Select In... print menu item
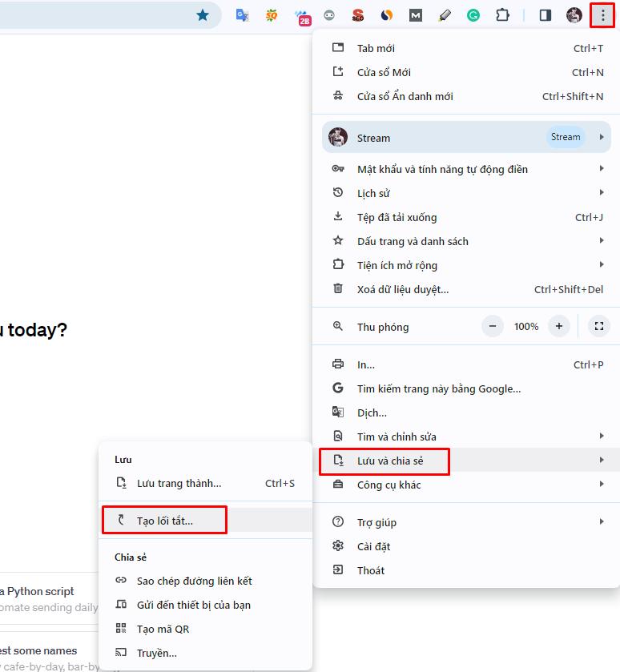 466,364
